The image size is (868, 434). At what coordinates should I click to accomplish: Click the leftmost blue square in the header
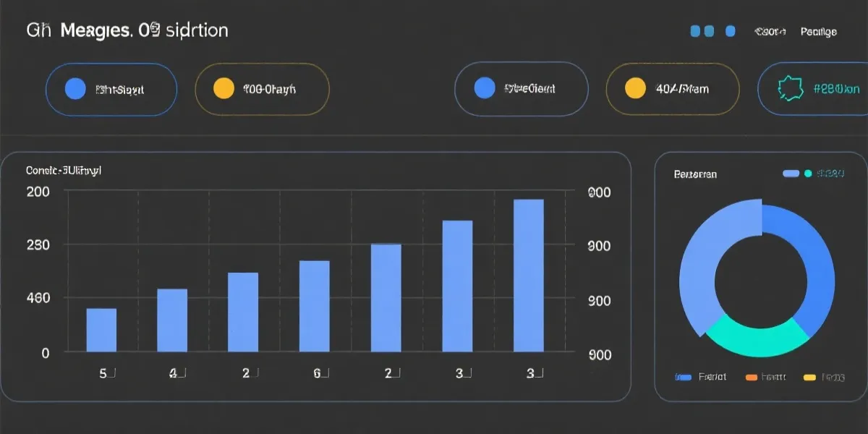(x=696, y=31)
